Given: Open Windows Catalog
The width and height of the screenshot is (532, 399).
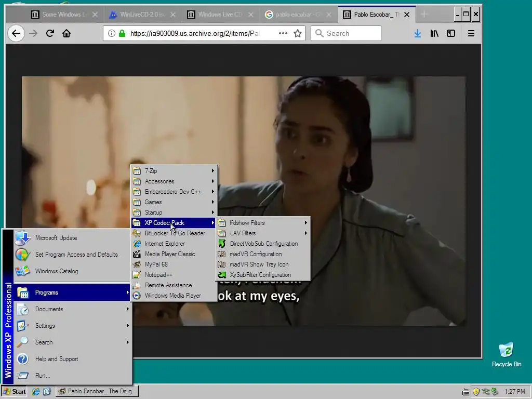Looking at the screenshot, I should coord(72,271).
